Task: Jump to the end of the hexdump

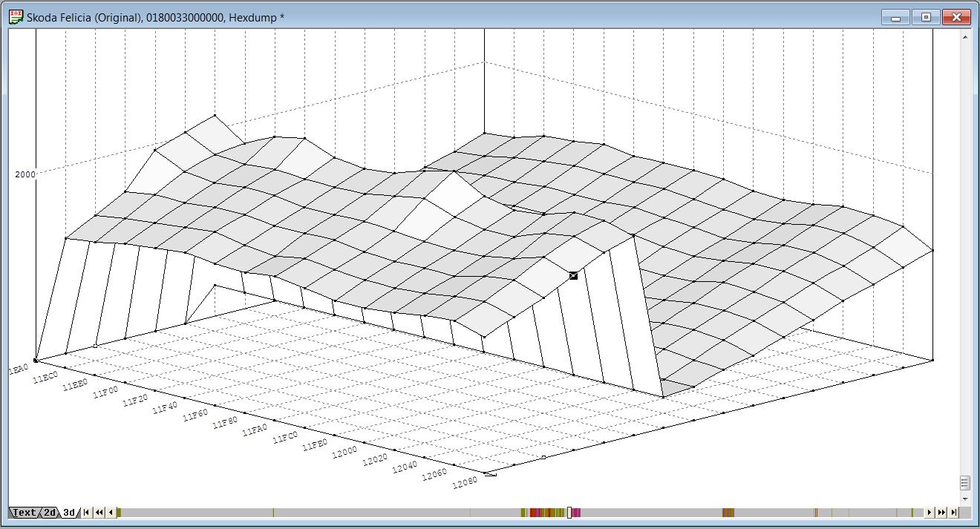Action: (953, 513)
